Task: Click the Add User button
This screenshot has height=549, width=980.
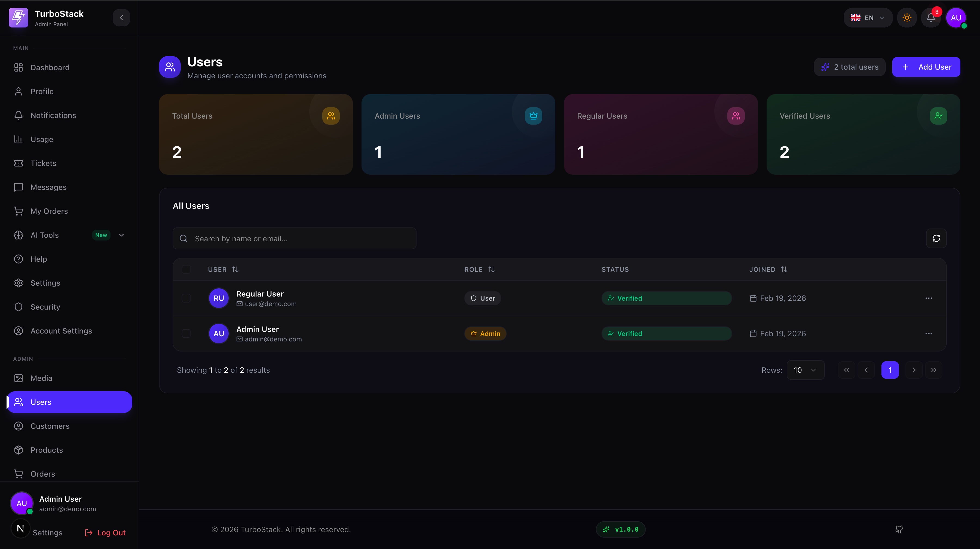Action: [926, 67]
